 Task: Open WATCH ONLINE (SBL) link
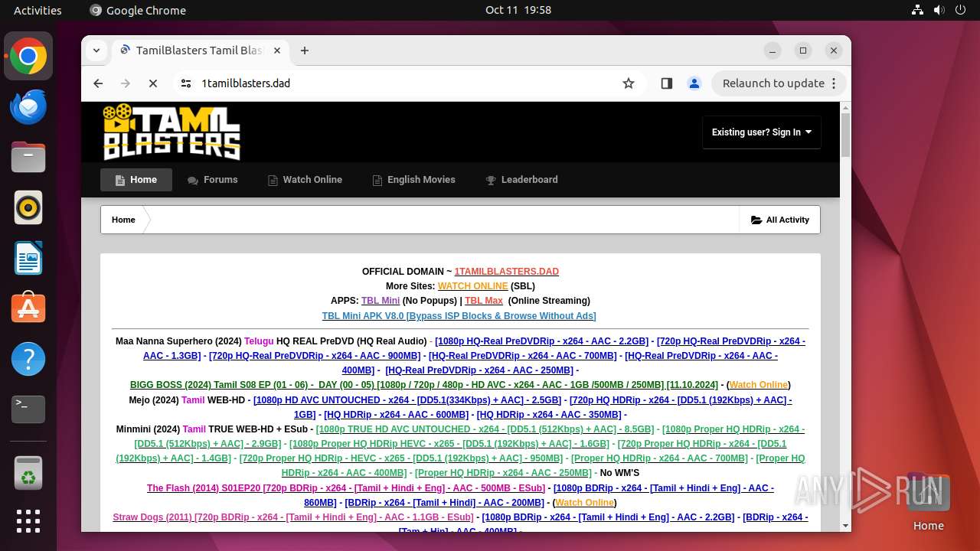[x=473, y=286]
